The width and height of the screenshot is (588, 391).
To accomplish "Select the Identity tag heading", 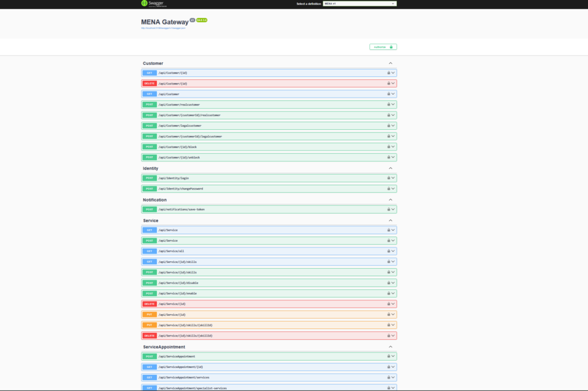I will 150,168.
